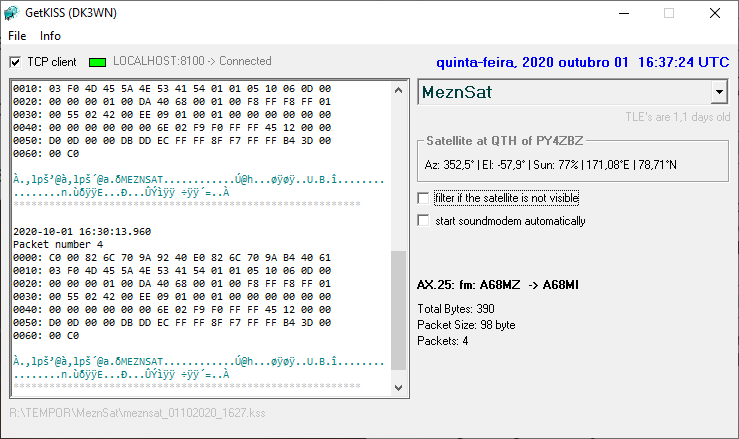
Task: Click the scroll down arrow in packet log
Action: tap(398, 387)
